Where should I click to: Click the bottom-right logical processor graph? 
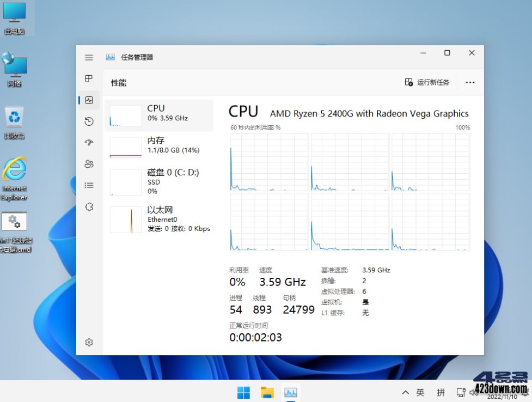431,222
